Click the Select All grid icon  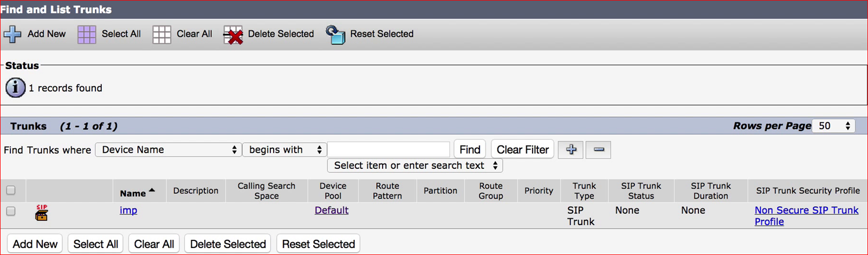[x=87, y=34]
